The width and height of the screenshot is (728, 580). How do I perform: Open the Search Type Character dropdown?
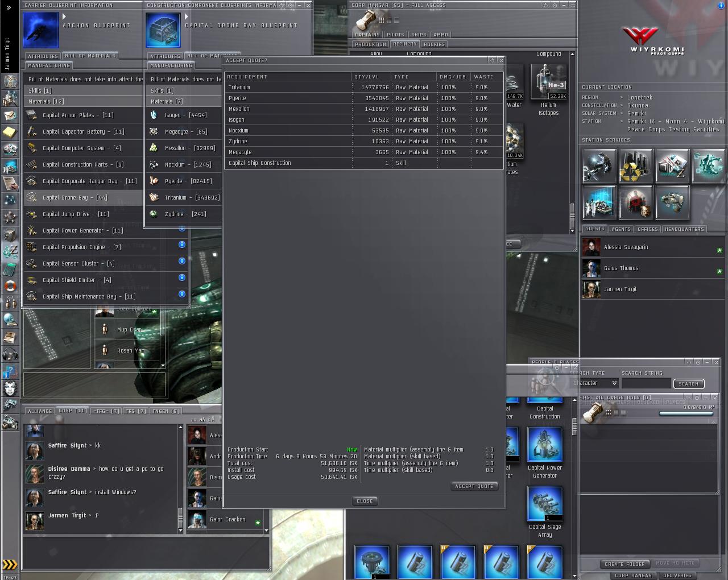point(594,383)
